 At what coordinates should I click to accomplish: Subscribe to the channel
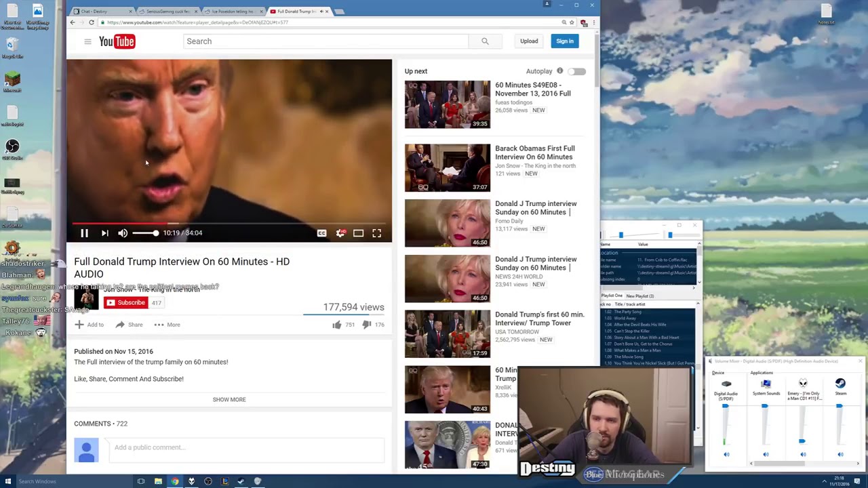point(126,303)
